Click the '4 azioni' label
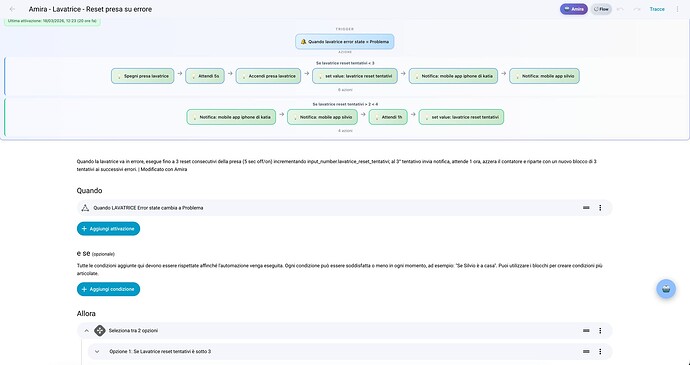Image resolution: width=690 pixels, height=365 pixels. (345, 131)
